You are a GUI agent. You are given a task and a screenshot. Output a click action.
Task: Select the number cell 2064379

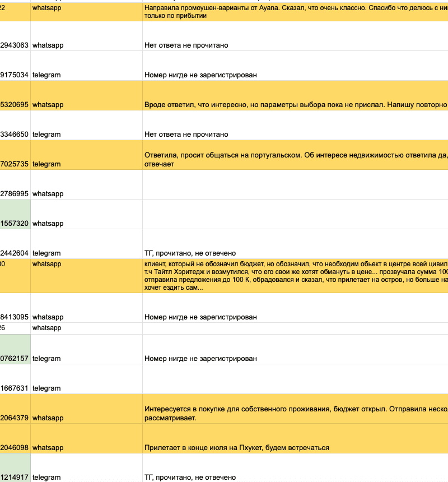[15, 409]
